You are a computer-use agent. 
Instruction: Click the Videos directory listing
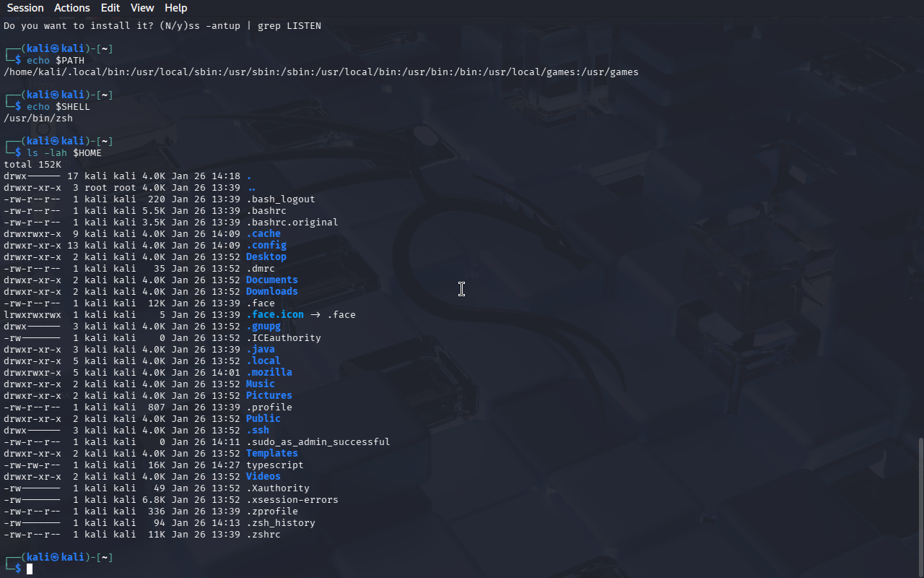click(263, 477)
